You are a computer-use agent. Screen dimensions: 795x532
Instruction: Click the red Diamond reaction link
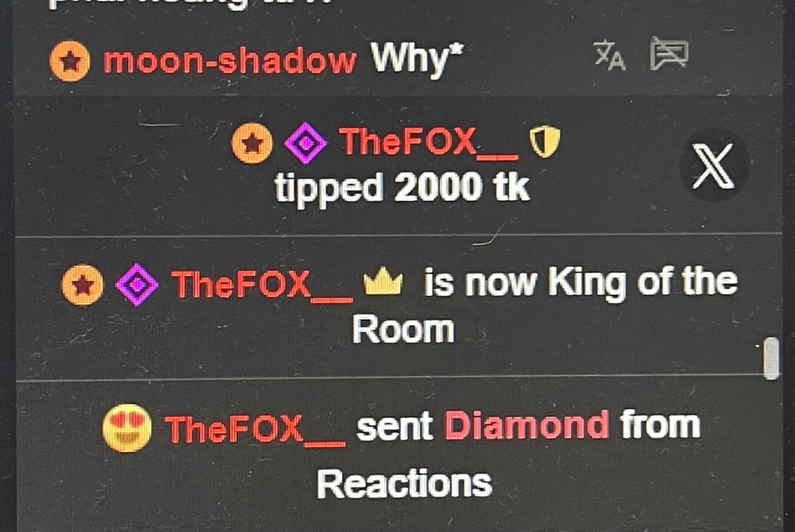click(526, 425)
